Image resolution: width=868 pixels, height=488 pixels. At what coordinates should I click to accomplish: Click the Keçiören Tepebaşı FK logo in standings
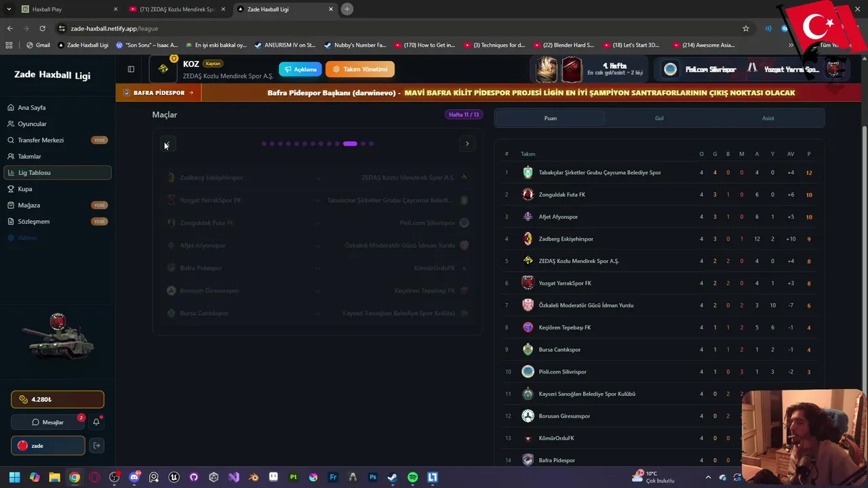pos(528,327)
